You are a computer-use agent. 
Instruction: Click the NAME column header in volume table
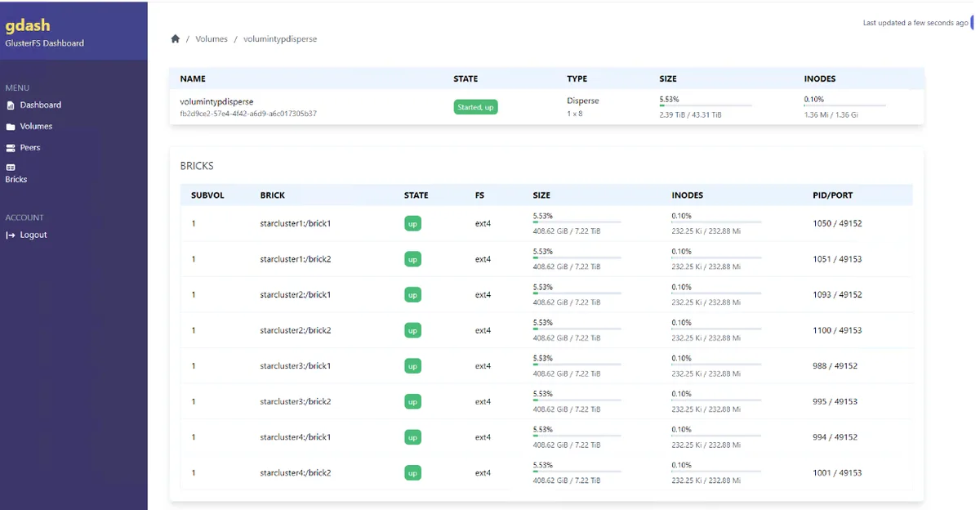tap(193, 78)
